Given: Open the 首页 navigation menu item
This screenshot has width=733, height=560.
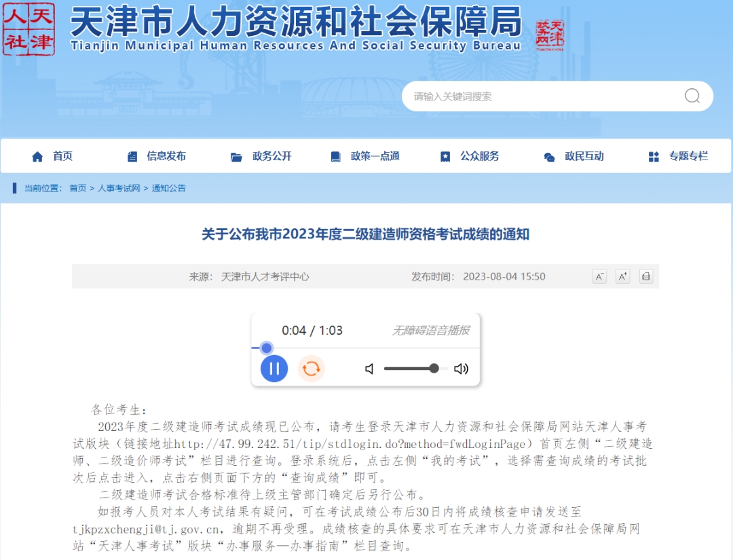Looking at the screenshot, I should [52, 156].
